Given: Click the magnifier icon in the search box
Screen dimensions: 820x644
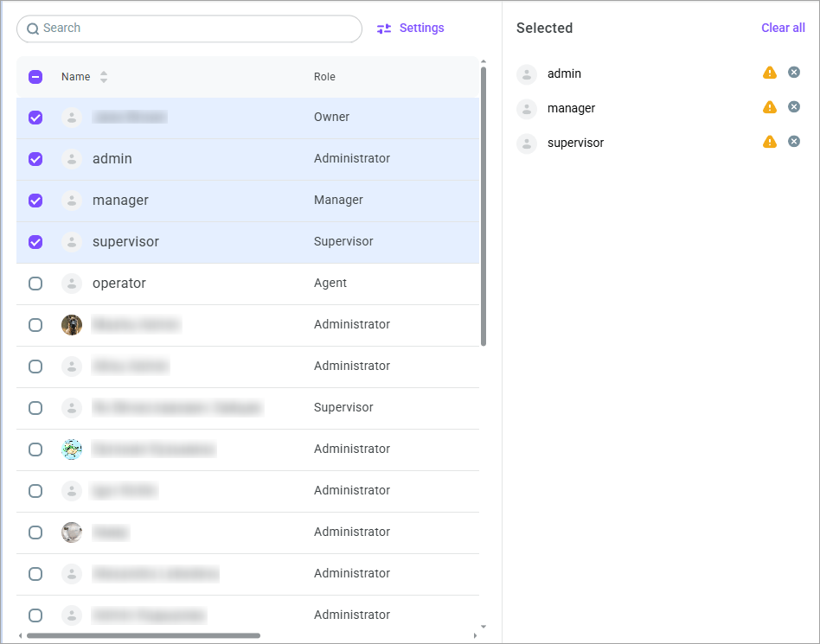Looking at the screenshot, I should 32,29.
